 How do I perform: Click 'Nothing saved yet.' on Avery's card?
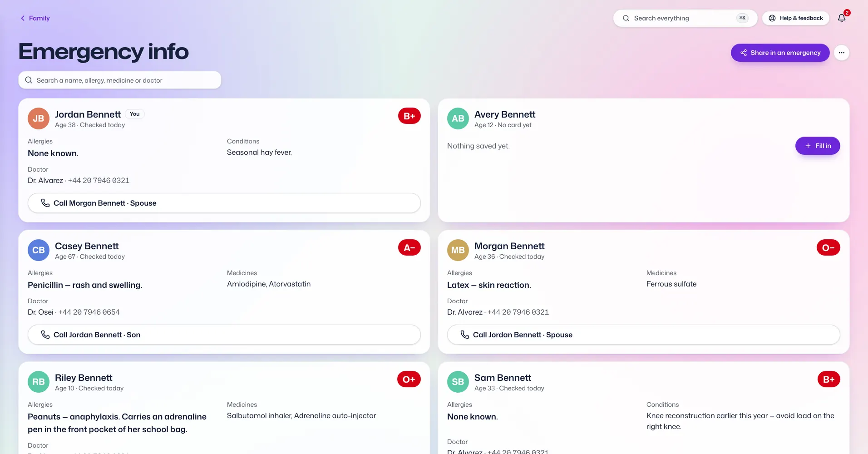(x=478, y=146)
